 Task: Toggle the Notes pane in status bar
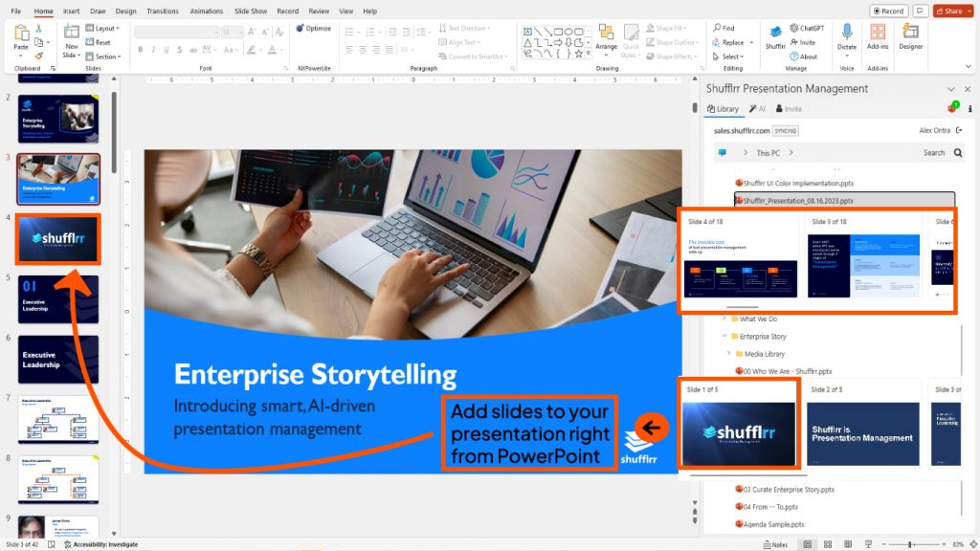[775, 544]
